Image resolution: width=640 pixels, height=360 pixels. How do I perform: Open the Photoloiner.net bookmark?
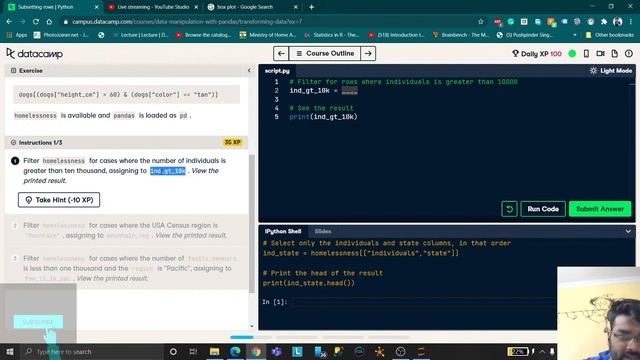pyautogui.click(x=61, y=35)
